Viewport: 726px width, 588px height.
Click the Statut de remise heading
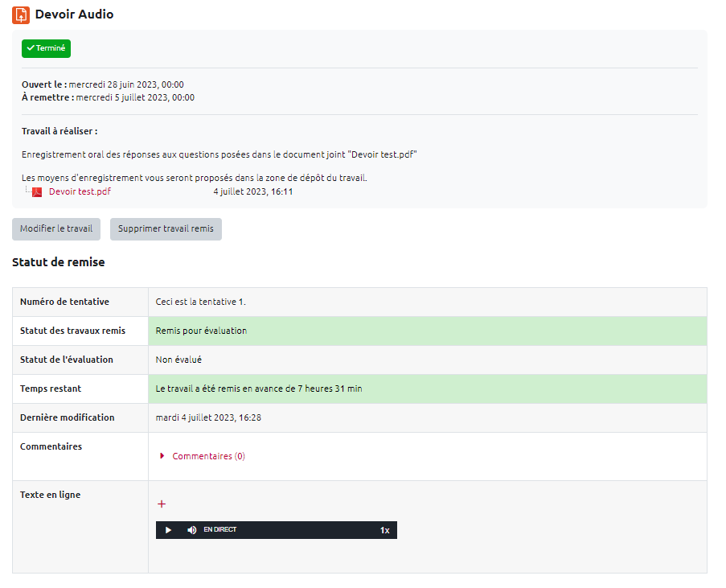click(58, 262)
